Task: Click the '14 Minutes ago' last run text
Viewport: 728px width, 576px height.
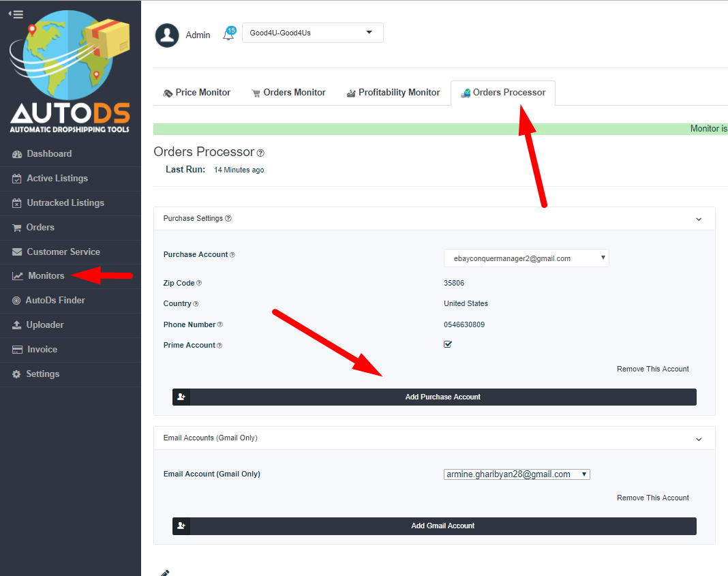Action: (x=239, y=170)
